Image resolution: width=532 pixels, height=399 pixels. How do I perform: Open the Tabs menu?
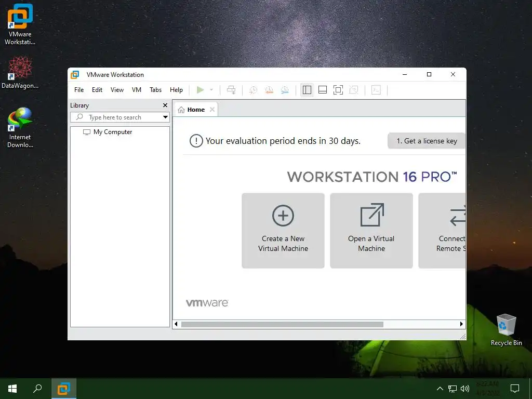coord(155,90)
